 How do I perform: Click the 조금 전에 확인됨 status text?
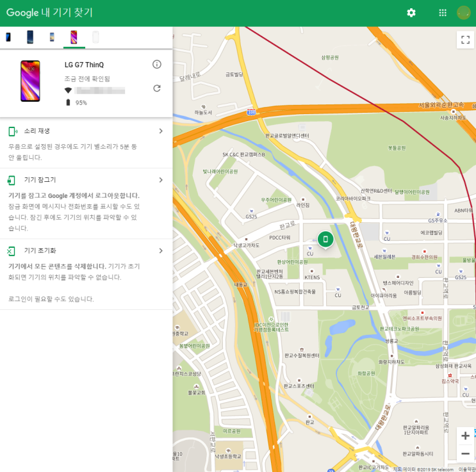pyautogui.click(x=87, y=79)
